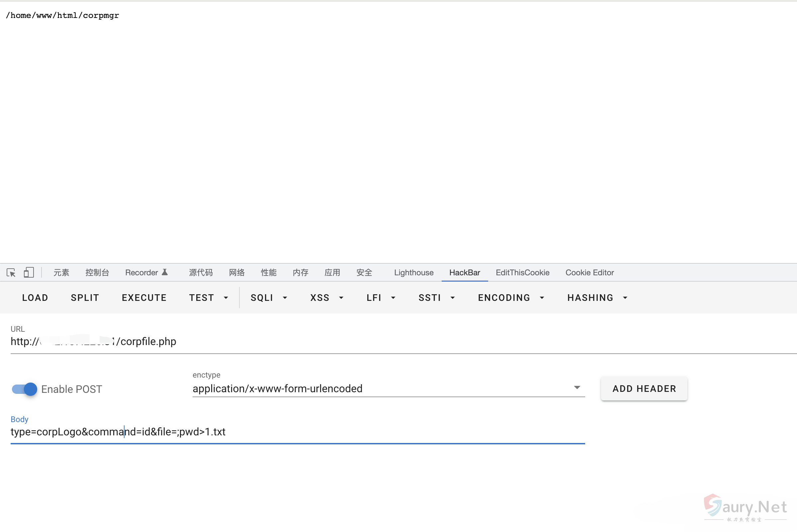
Task: Toggle the Enable POST switch
Action: [x=25, y=389]
